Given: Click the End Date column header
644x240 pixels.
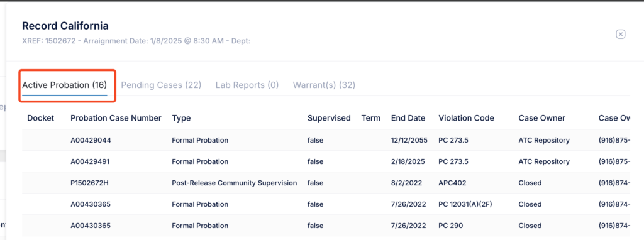Looking at the screenshot, I should (x=408, y=118).
